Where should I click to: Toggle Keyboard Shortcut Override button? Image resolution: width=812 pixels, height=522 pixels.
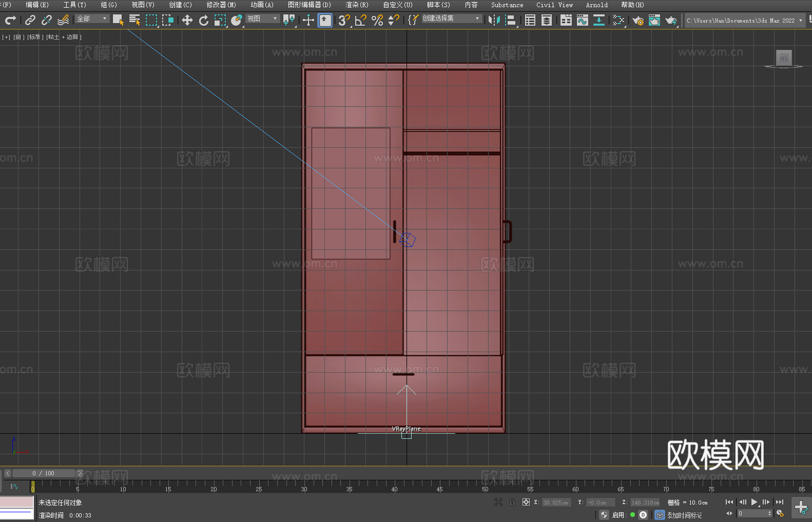pos(325,20)
